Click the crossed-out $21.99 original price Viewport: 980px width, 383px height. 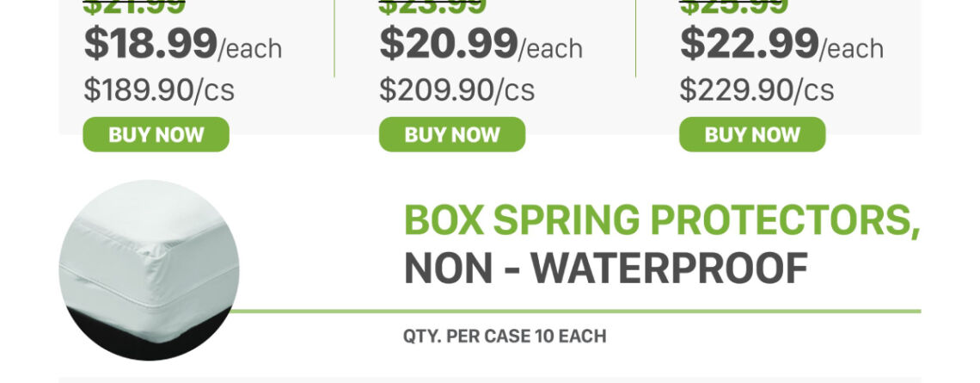point(134,7)
